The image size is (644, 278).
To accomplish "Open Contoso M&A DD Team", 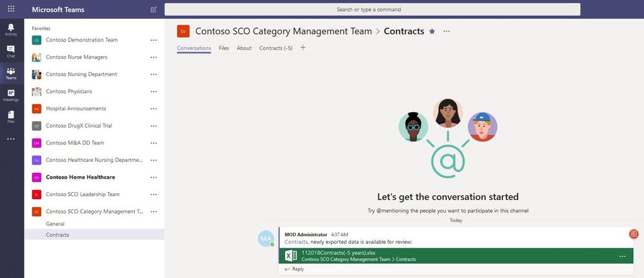I will [x=75, y=143].
